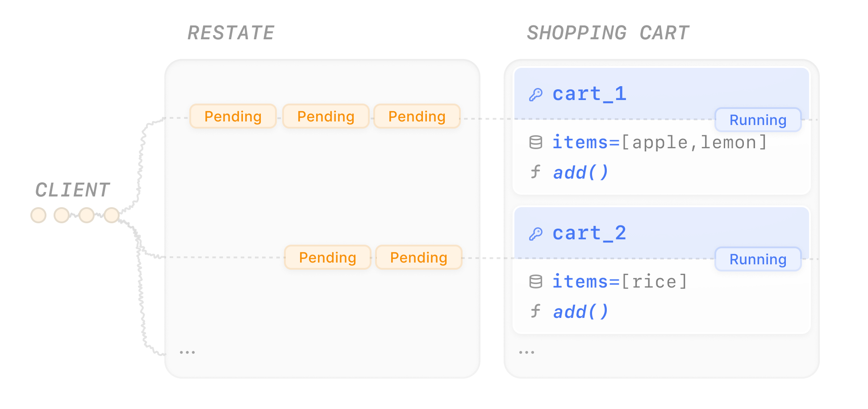
Task: Select the third Pending badge in cart_1 queue
Action: 417,117
